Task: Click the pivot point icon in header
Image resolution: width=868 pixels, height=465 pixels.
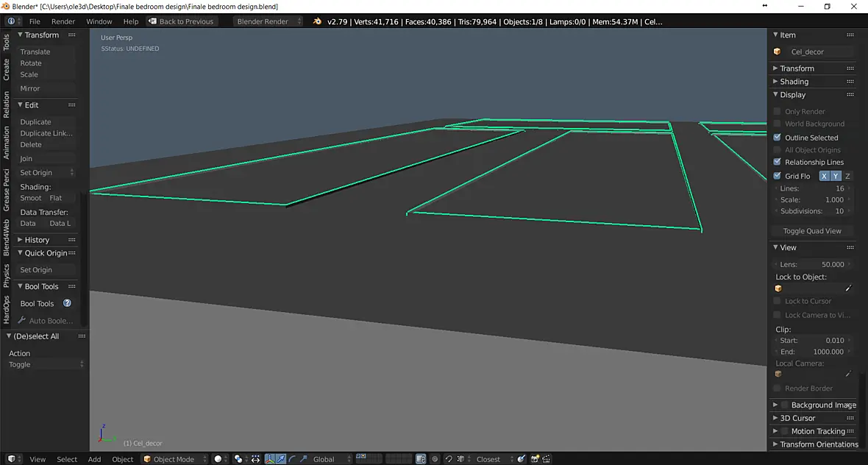Action: click(x=238, y=459)
